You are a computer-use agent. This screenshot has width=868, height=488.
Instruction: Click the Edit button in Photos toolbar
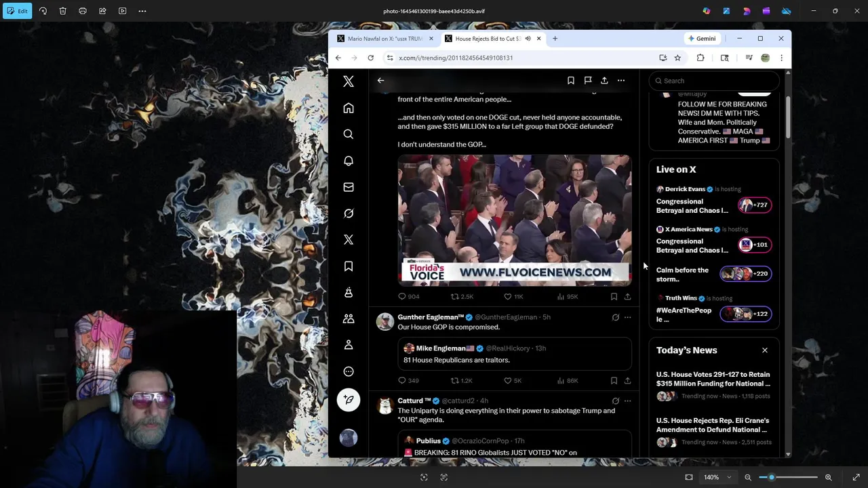pos(18,11)
